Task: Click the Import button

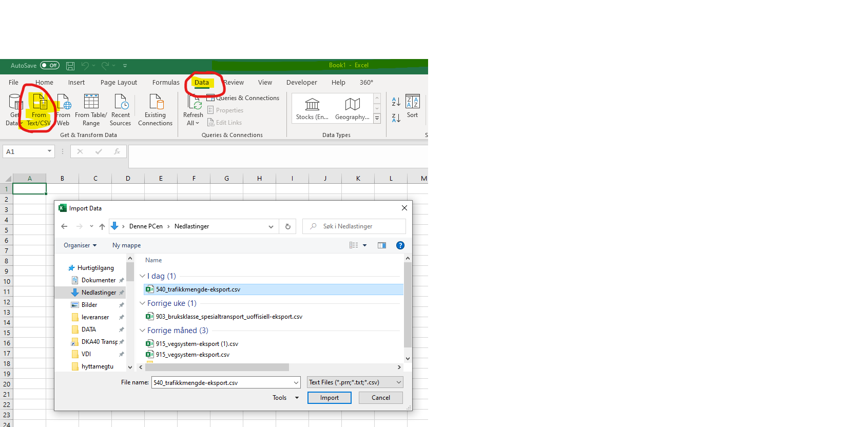Action: pyautogui.click(x=330, y=398)
